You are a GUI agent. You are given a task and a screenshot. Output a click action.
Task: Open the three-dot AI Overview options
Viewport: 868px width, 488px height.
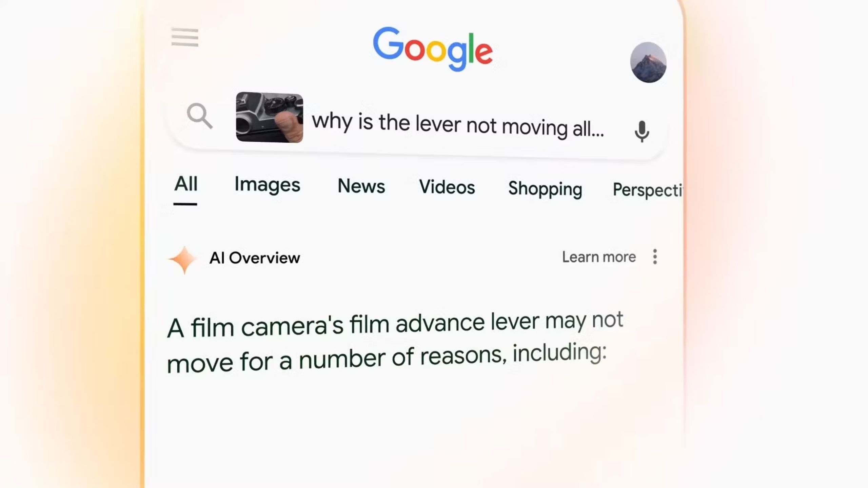pyautogui.click(x=655, y=257)
